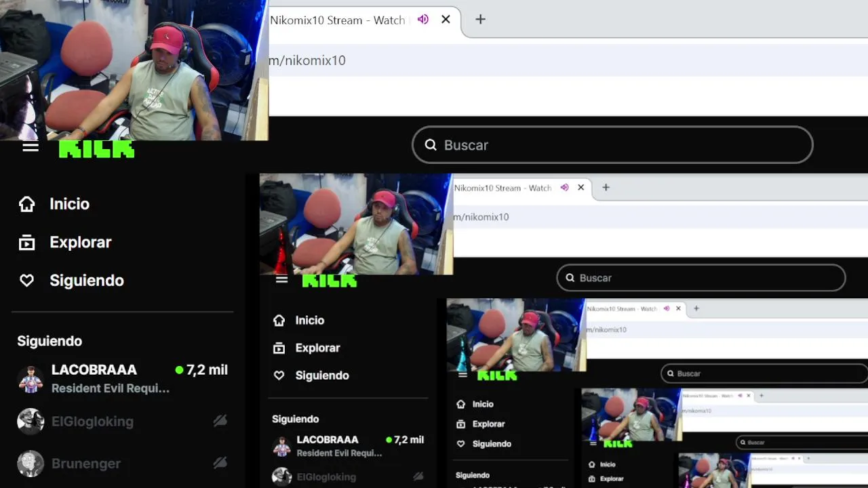868x488 pixels.
Task: Click the third nested webcam overlay
Action: coord(516,334)
